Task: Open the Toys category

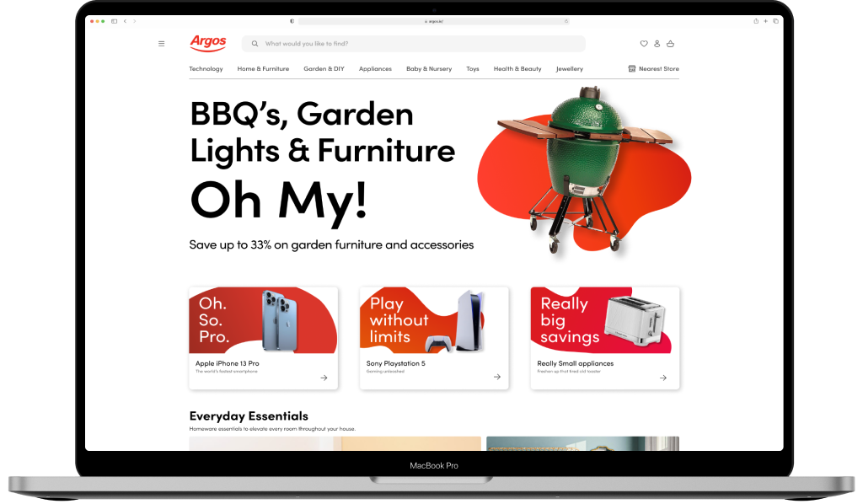Action: [x=473, y=69]
